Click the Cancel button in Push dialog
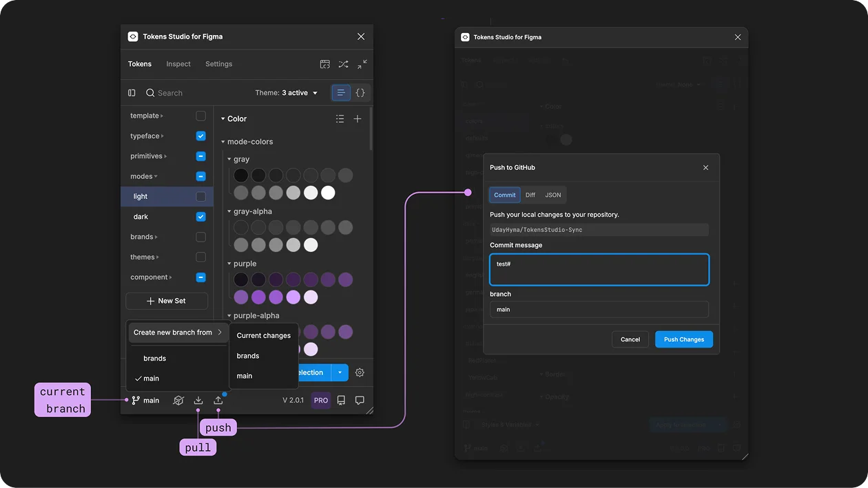The width and height of the screenshot is (868, 488). click(630, 339)
